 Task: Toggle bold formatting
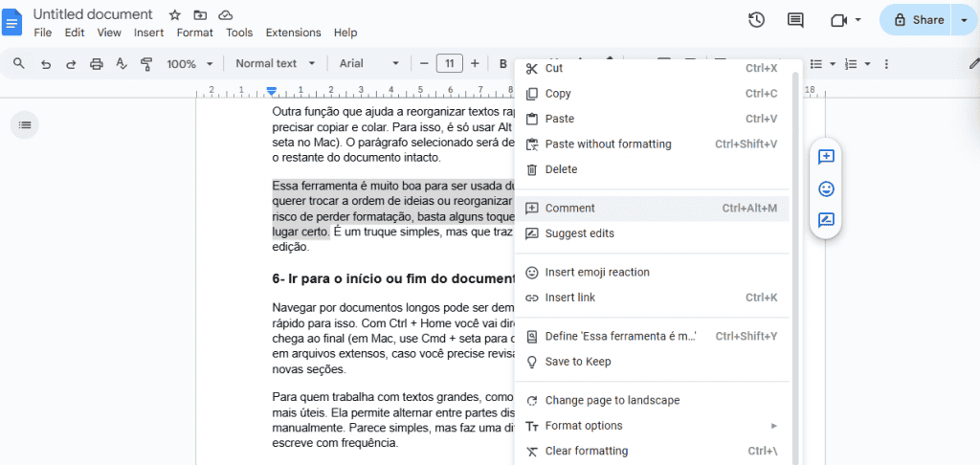tap(502, 64)
